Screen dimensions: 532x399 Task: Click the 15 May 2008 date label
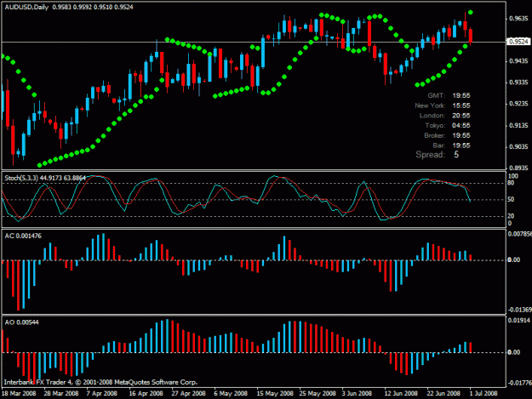click(275, 393)
